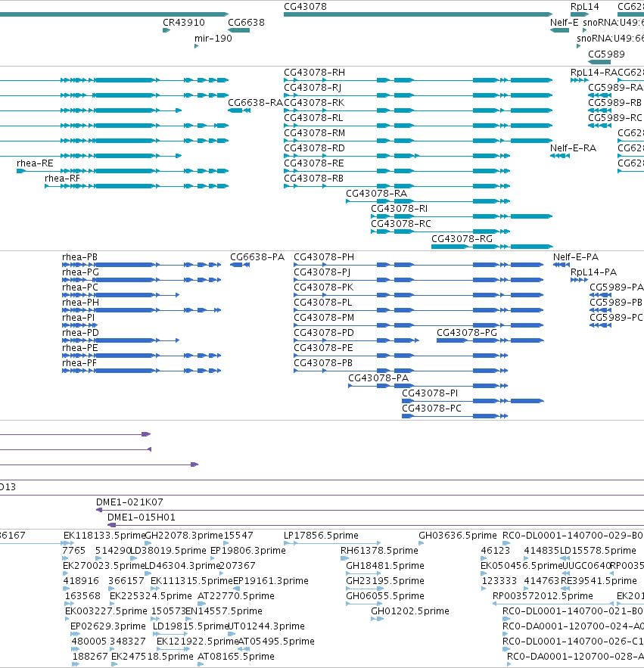The height and width of the screenshot is (668, 644).
Task: Click protein rhea-PE
Action: (x=80, y=348)
